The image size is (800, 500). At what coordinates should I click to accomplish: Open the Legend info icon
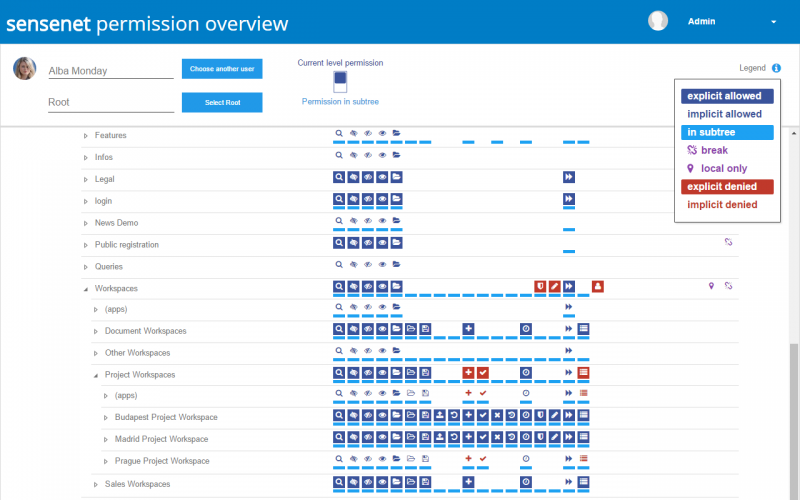click(x=776, y=68)
